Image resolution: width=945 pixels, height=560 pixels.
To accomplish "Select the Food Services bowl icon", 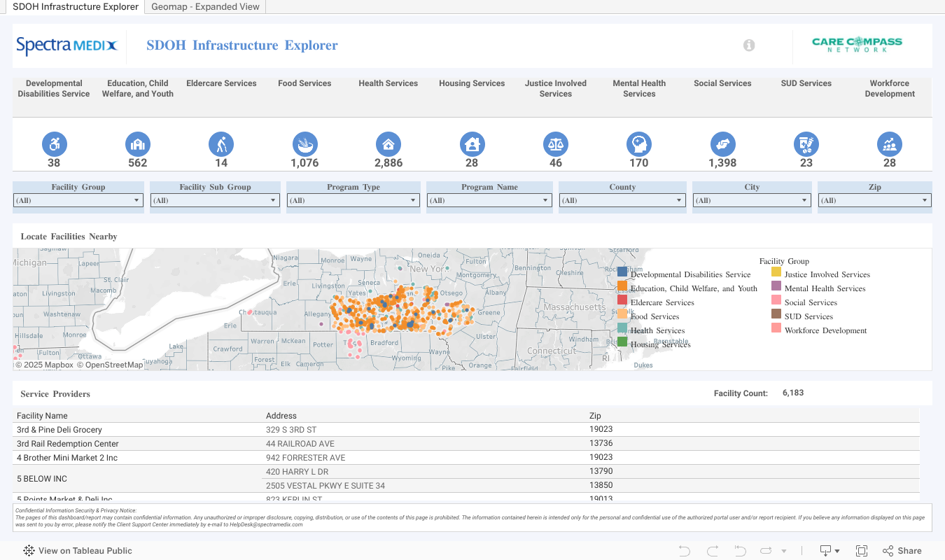I will [x=304, y=145].
